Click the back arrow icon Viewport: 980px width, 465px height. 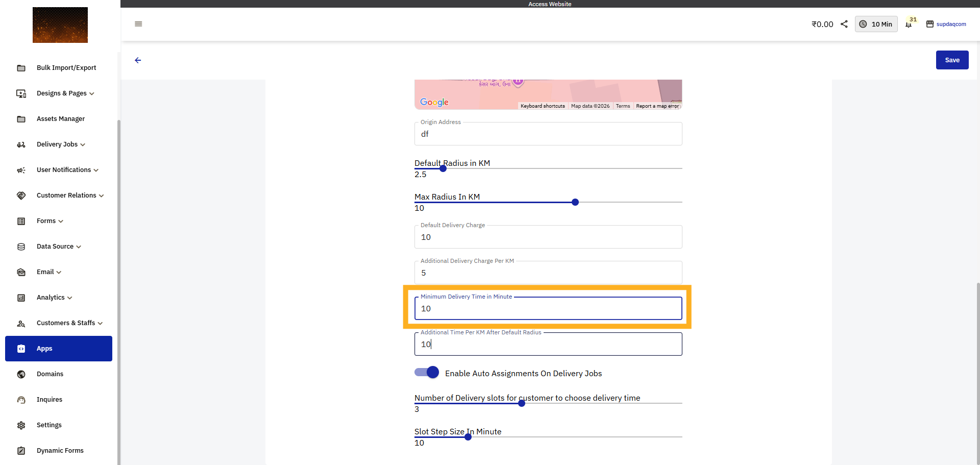[138, 60]
